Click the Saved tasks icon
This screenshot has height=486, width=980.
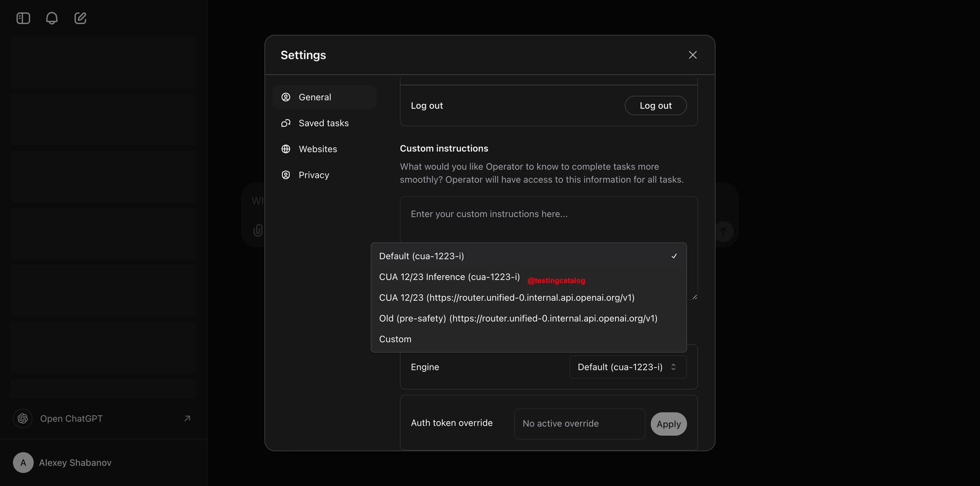(286, 123)
